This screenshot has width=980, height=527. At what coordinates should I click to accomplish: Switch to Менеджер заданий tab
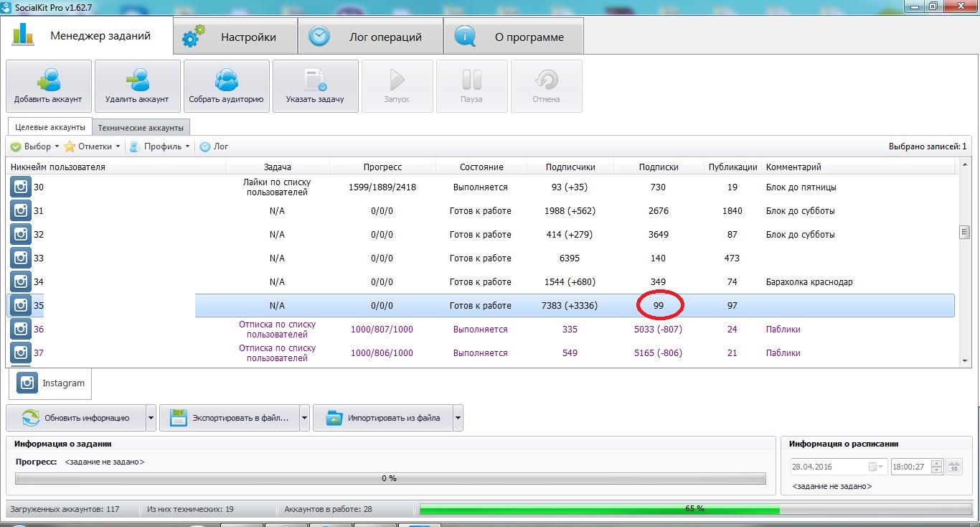click(87, 35)
